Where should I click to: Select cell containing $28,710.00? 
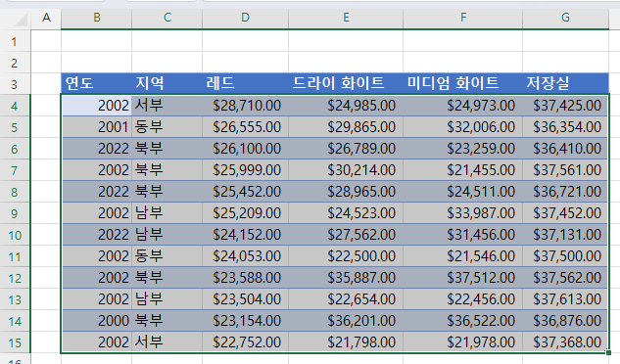pyautogui.click(x=246, y=106)
